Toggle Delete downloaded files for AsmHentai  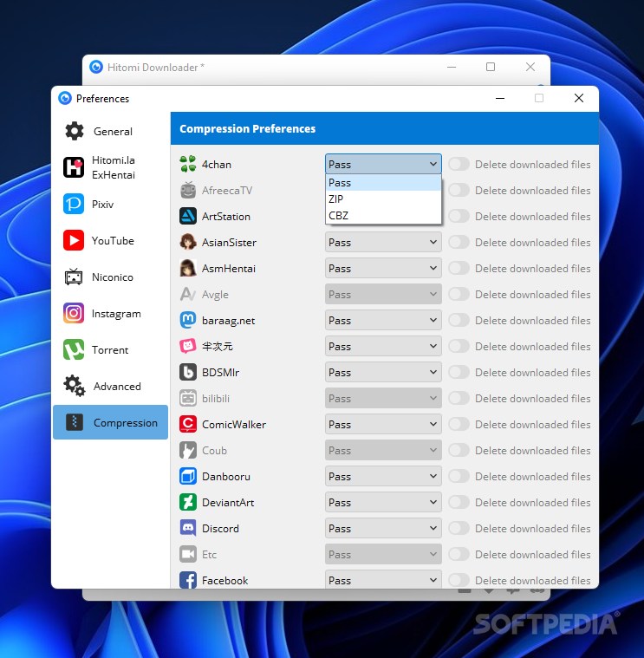click(x=459, y=268)
